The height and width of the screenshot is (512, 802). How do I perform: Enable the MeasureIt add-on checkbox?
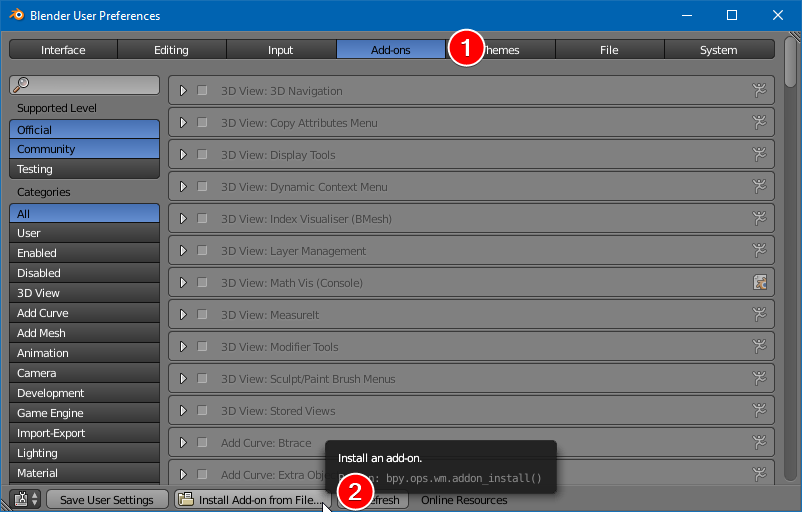pos(202,315)
